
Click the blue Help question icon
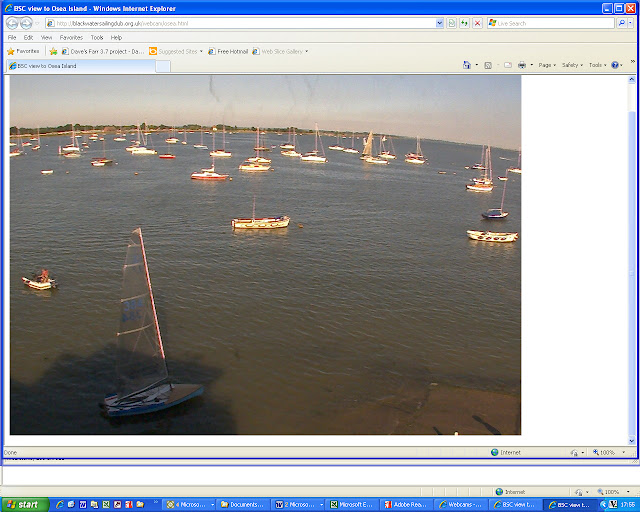[615, 65]
